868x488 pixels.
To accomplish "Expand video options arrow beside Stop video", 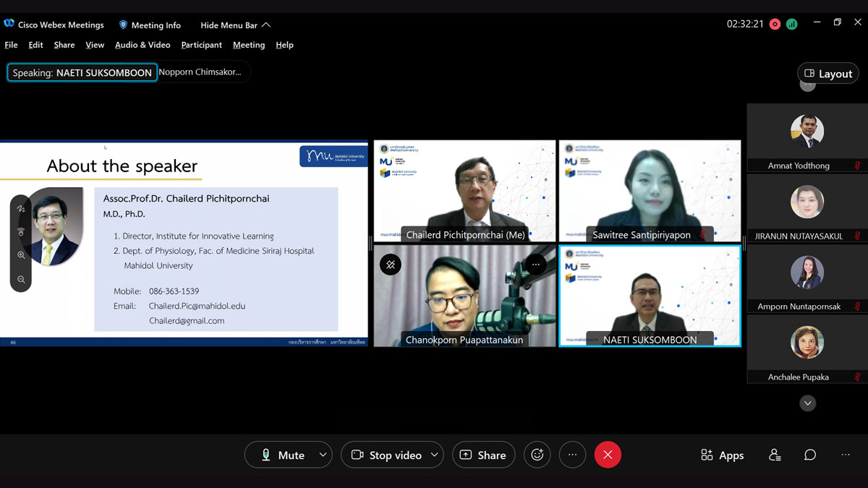I will click(434, 455).
